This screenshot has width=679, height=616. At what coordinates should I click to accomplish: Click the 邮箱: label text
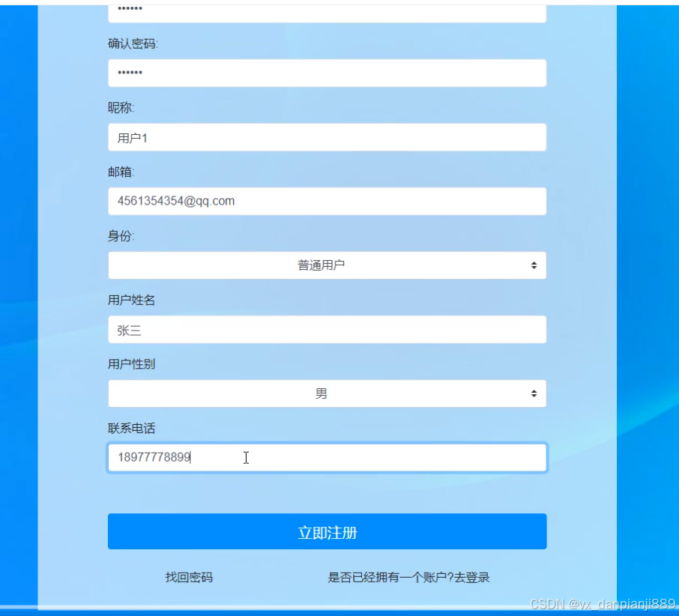pyautogui.click(x=121, y=172)
